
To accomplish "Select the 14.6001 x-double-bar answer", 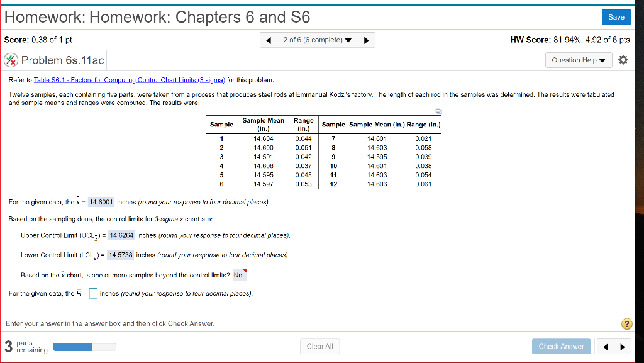I will tap(101, 202).
